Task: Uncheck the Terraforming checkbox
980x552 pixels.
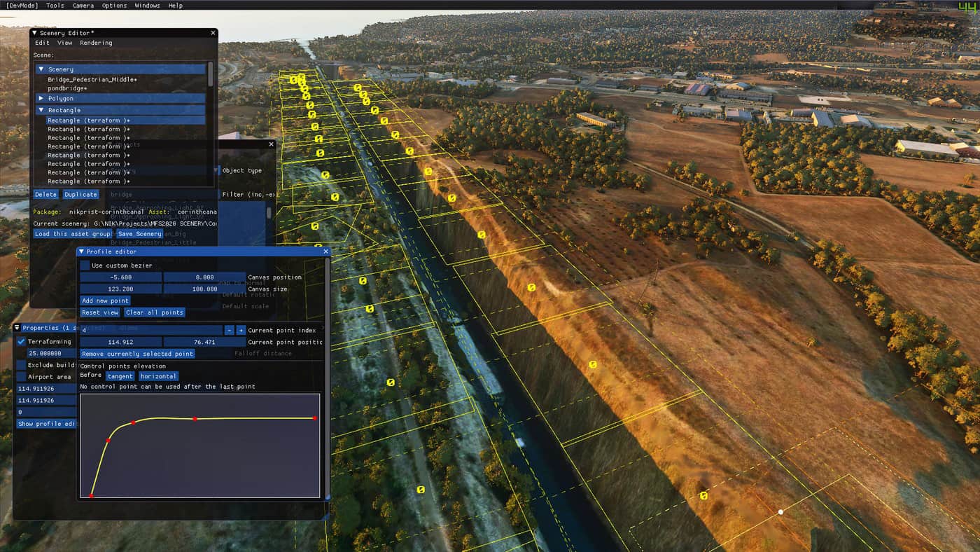Action: coord(21,342)
